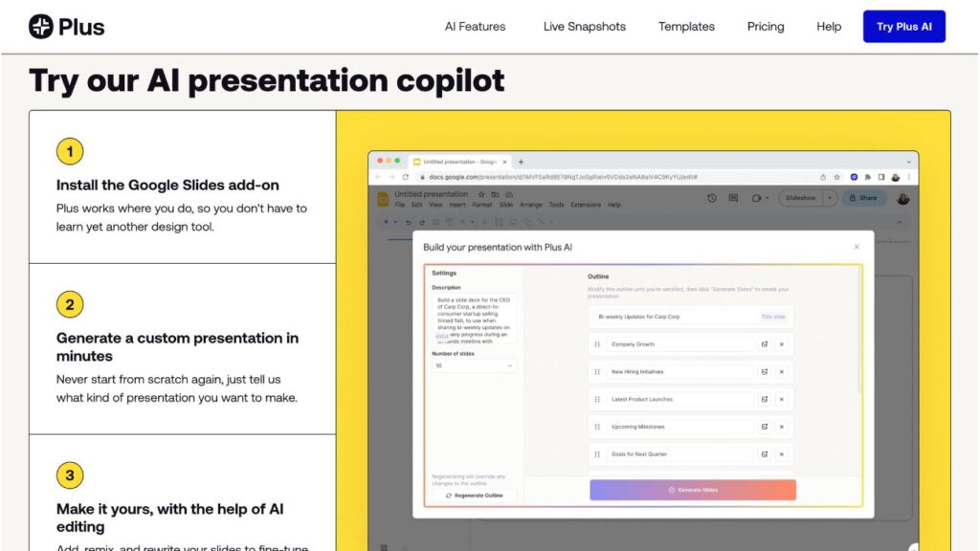Viewport: 980px width, 551px height.
Task: Click the drag handle for New Hiring Initiatives
Action: click(x=597, y=372)
